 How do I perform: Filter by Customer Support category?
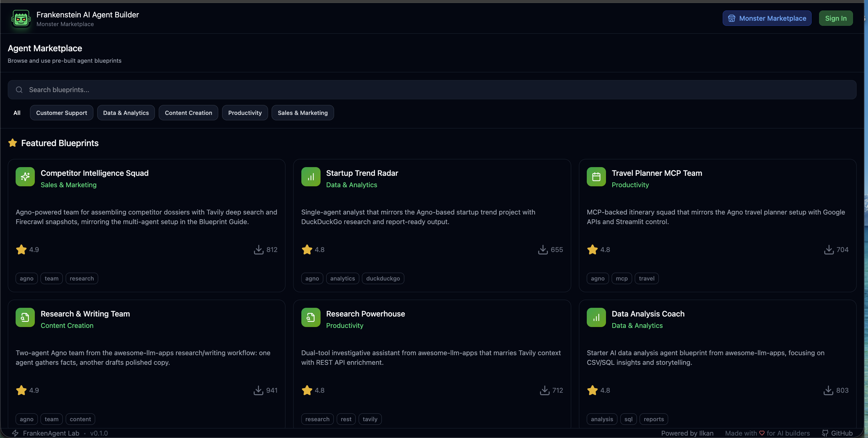61,113
